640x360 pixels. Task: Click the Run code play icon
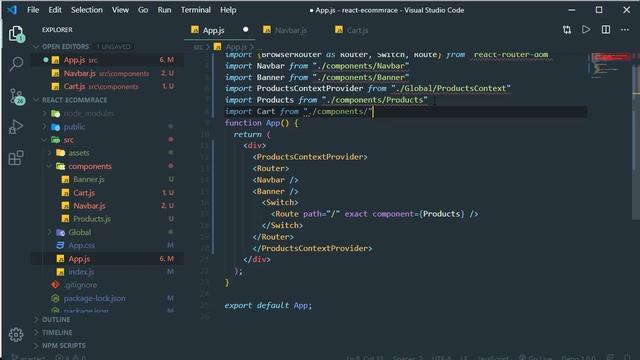[586, 30]
